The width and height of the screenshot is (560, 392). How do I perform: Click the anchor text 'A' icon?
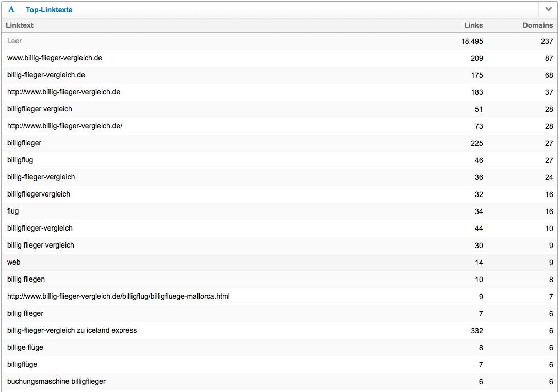coord(11,10)
